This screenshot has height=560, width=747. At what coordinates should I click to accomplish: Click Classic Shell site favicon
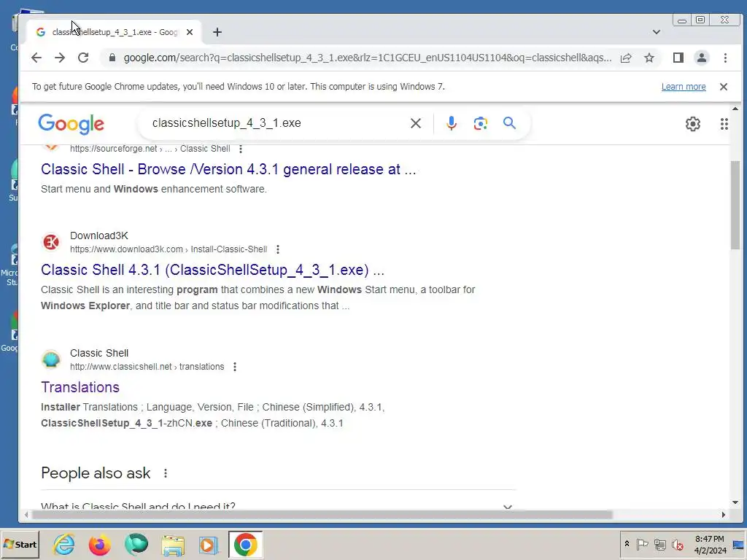click(x=51, y=359)
